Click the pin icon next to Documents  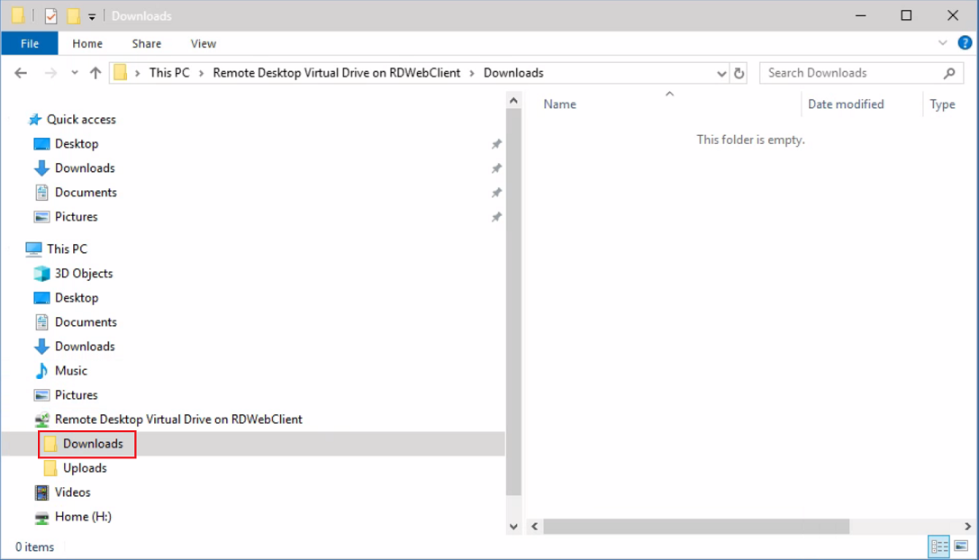(496, 193)
